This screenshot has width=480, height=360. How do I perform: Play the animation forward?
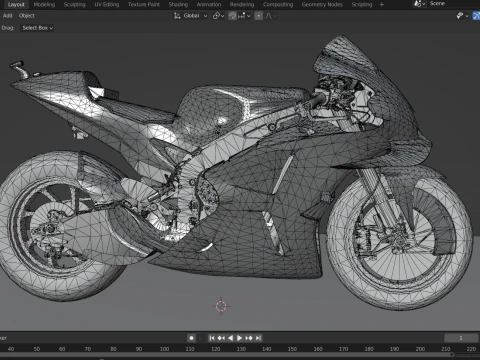point(239,338)
